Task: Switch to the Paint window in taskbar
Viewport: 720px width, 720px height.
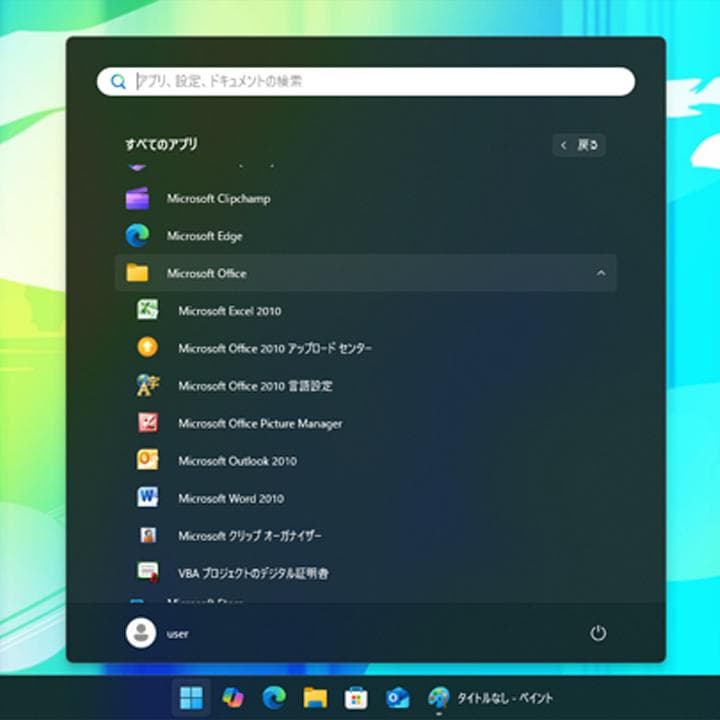Action: 491,697
